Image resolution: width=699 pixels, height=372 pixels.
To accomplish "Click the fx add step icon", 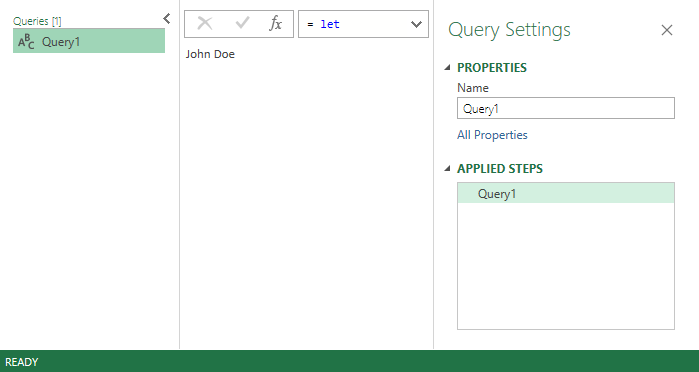I will coord(275,23).
